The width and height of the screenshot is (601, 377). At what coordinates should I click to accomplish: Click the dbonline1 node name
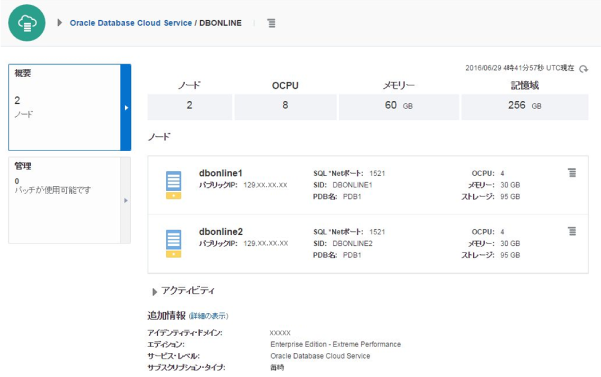coord(221,173)
